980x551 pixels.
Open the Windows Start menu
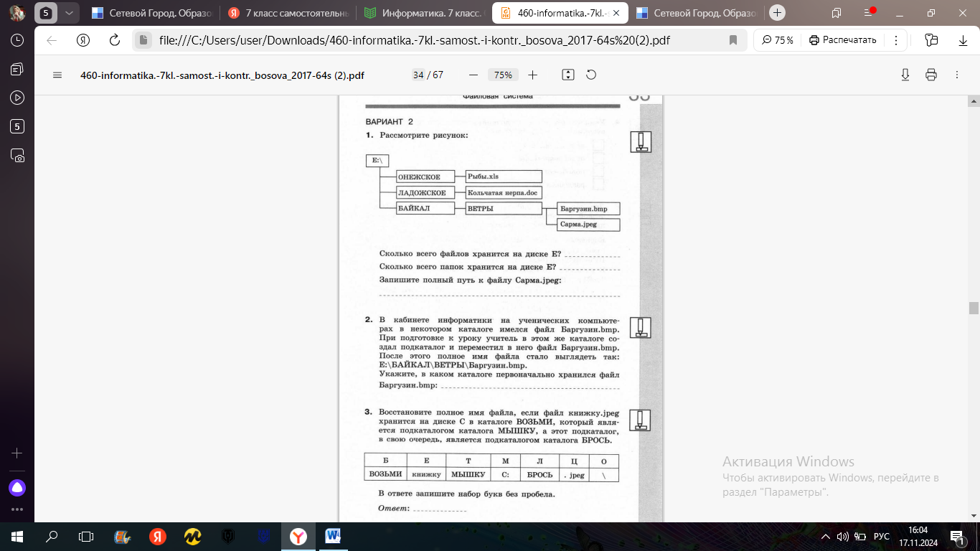(17, 536)
